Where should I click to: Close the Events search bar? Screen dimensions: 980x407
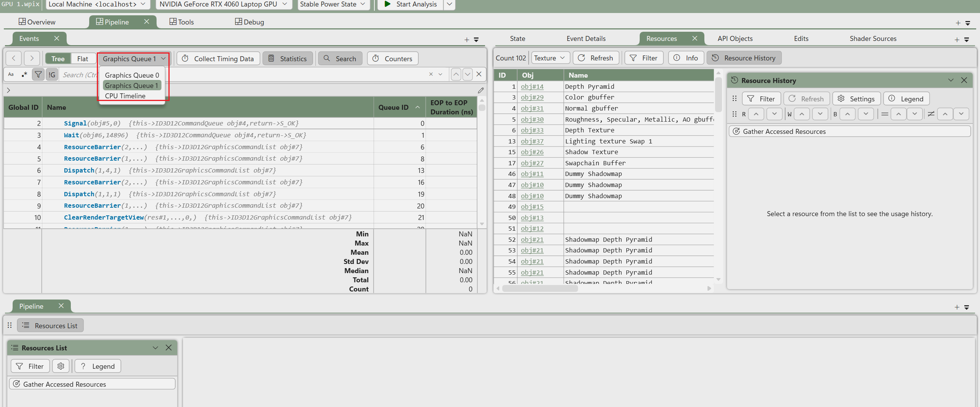(x=479, y=74)
